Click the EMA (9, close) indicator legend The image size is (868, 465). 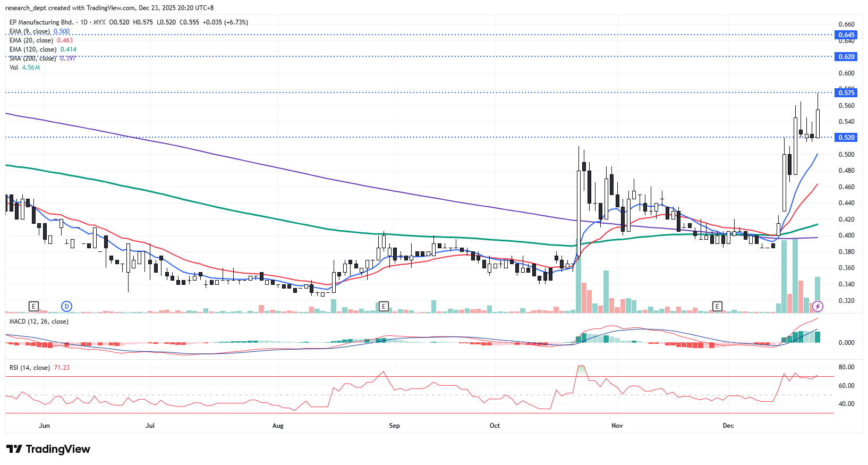tap(30, 31)
